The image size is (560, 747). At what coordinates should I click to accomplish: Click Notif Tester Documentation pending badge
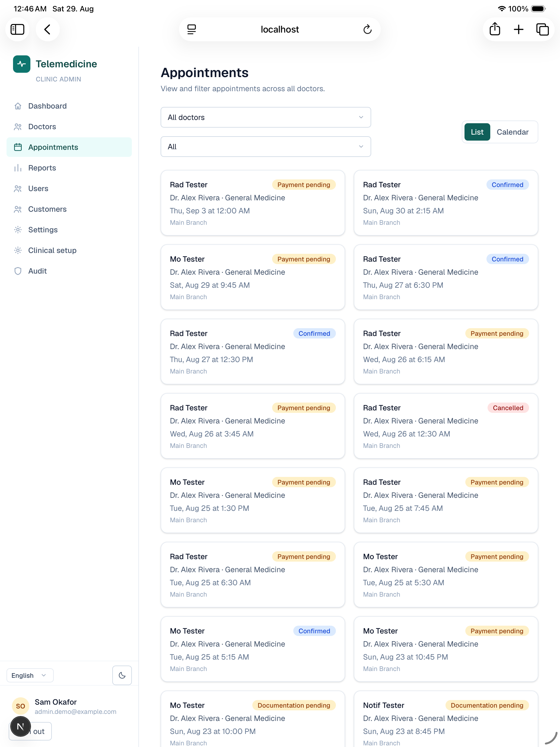point(487,705)
